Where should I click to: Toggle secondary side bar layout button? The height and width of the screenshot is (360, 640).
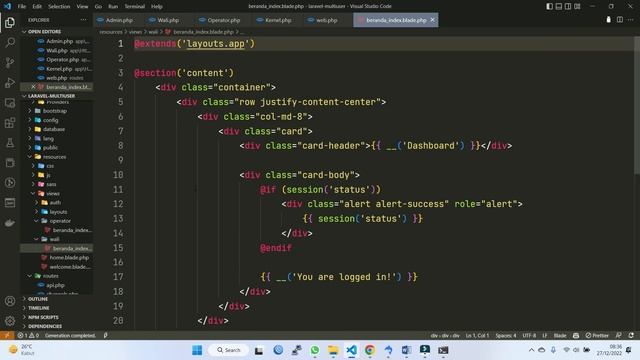point(568,6)
